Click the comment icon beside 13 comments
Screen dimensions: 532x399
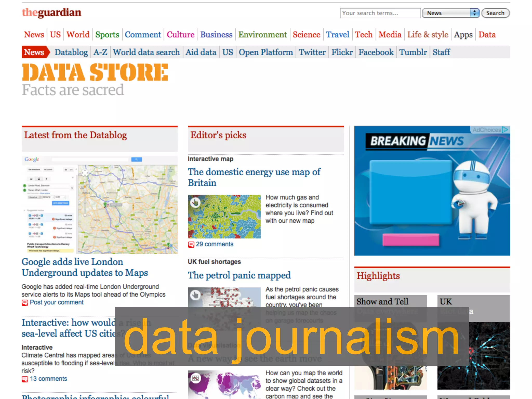(25, 379)
